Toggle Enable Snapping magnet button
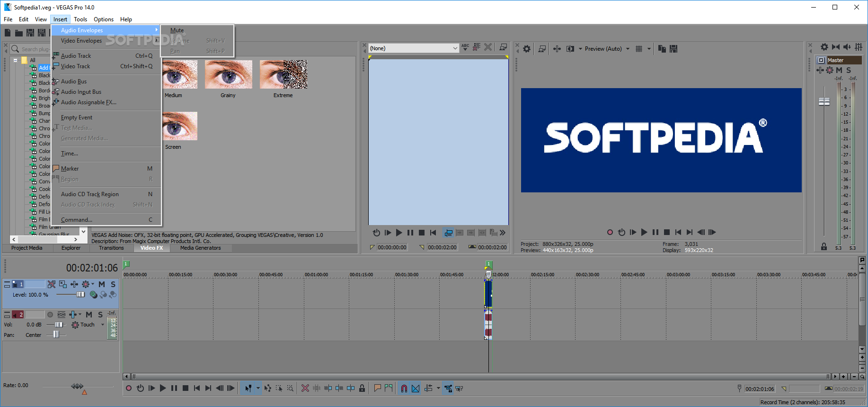868x407 pixels. coord(404,389)
